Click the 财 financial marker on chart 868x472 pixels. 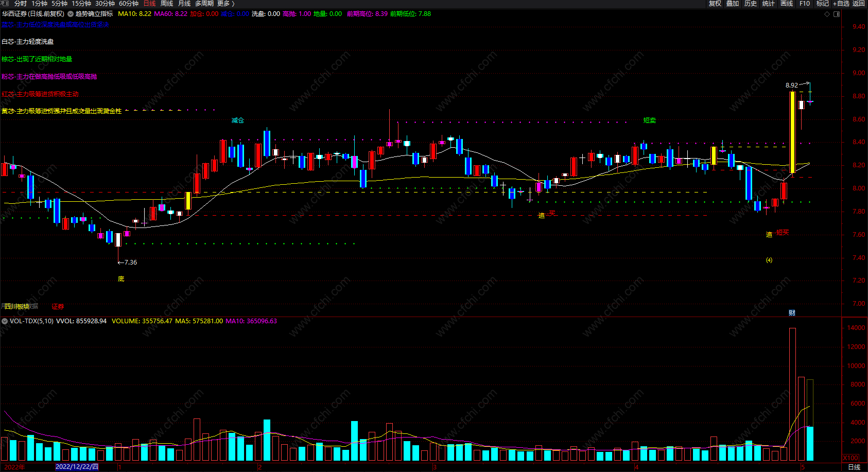click(792, 313)
